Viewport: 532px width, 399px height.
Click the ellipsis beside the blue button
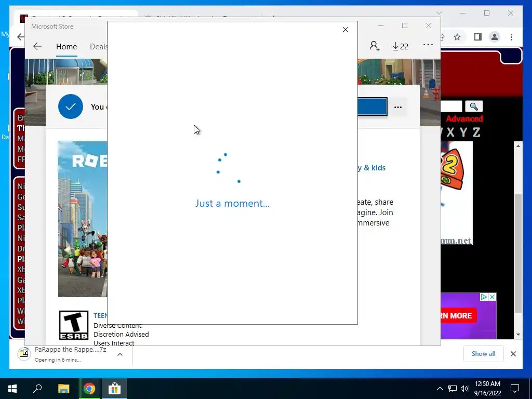[398, 107]
